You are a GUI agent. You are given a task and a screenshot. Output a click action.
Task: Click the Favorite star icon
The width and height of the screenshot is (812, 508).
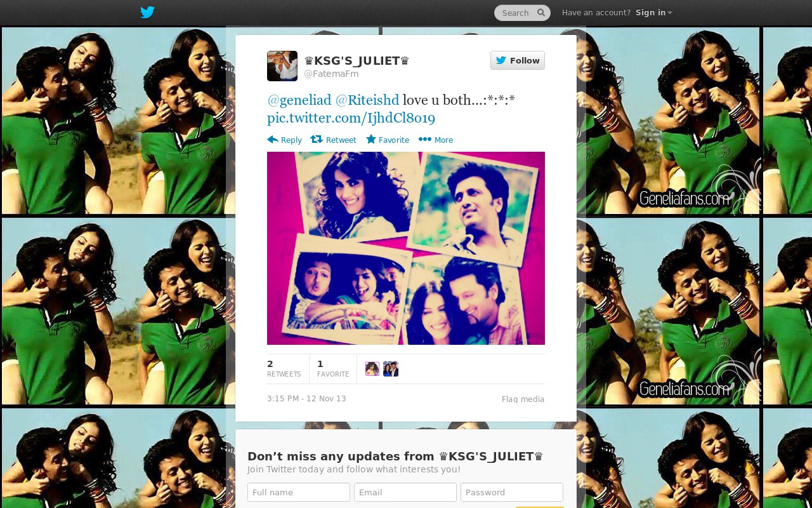tap(371, 139)
